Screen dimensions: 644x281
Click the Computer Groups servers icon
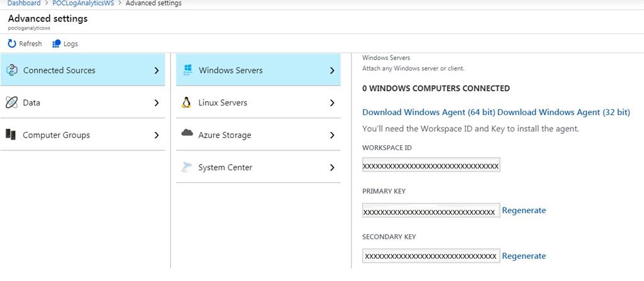[11, 135]
